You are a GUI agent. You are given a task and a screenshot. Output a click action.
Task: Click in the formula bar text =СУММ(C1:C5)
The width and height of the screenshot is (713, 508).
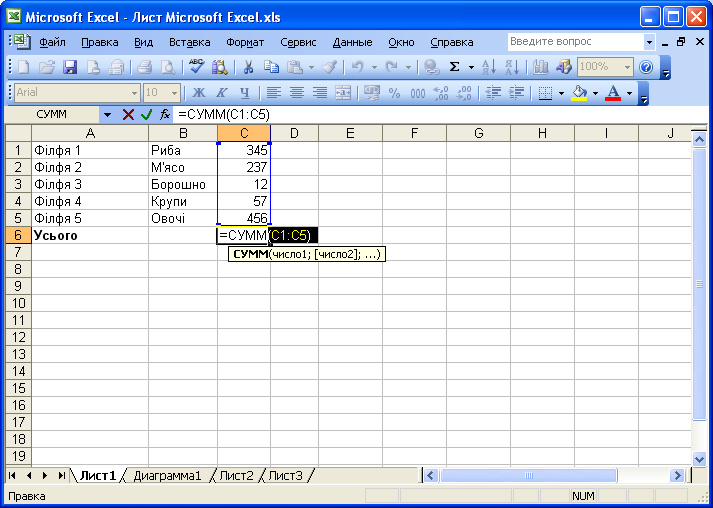coord(224,115)
